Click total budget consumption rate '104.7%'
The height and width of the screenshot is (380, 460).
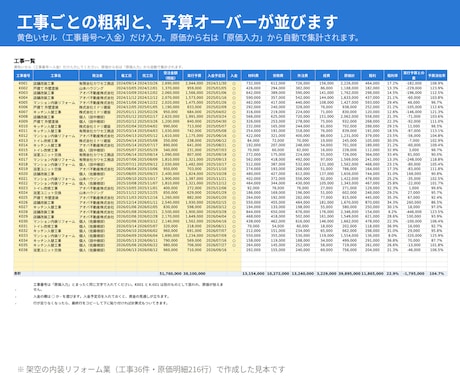(437, 274)
